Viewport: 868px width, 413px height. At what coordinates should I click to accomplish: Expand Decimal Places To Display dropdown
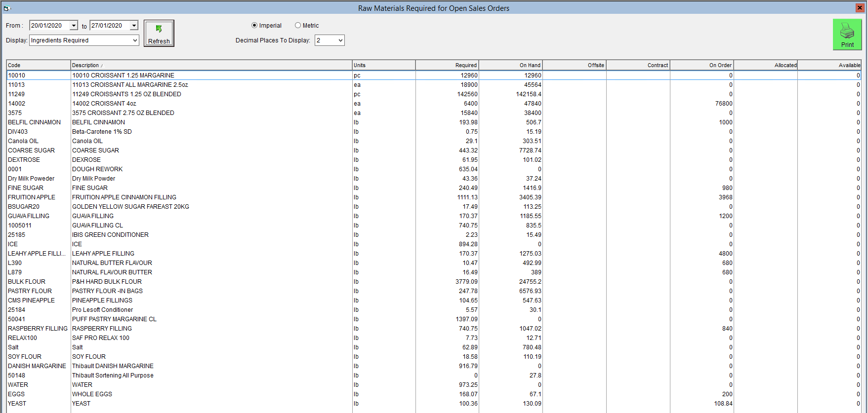tap(340, 40)
